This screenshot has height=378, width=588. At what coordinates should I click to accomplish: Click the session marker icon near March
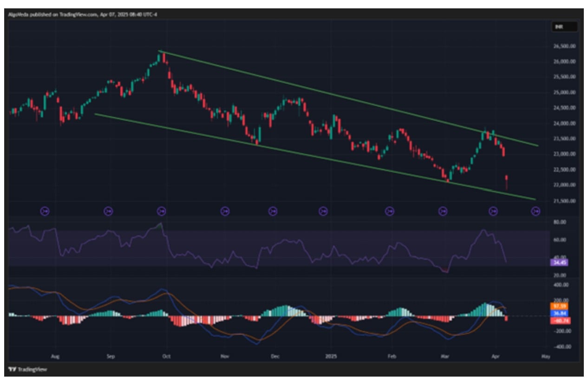point(444,210)
